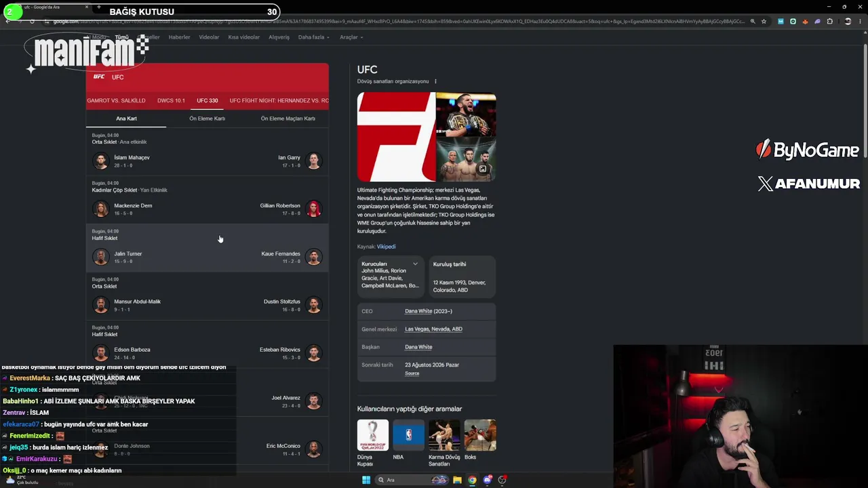
Task: Follow the Vikipedi source link
Action: point(386,247)
